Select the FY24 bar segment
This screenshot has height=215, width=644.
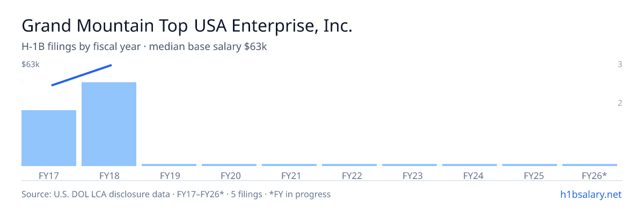pos(470,165)
